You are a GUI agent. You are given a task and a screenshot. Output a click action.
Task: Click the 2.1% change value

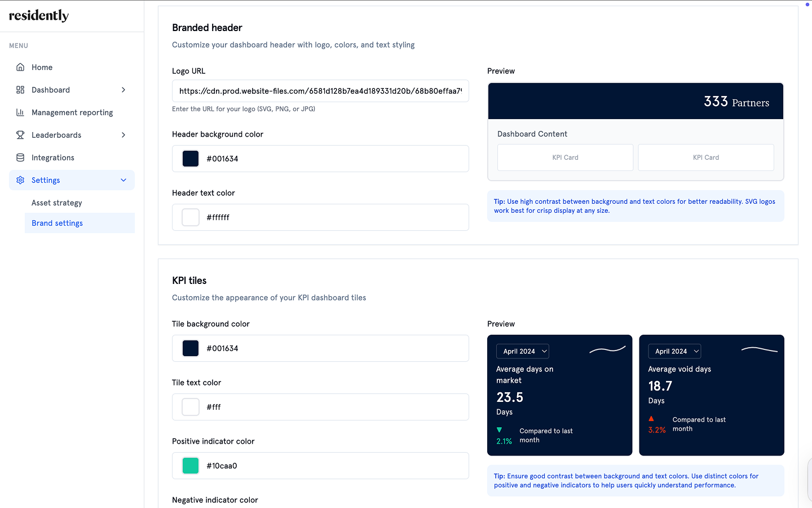point(504,441)
